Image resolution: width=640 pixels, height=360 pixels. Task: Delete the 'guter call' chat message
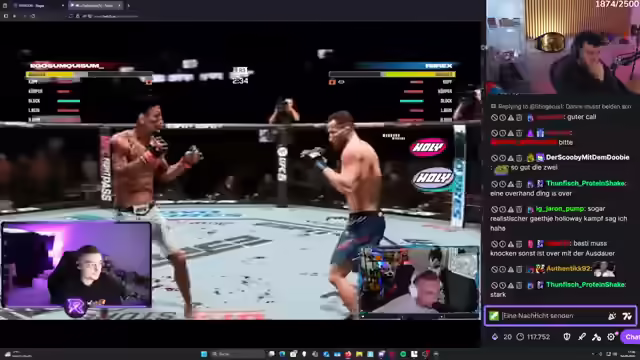[x=519, y=118]
